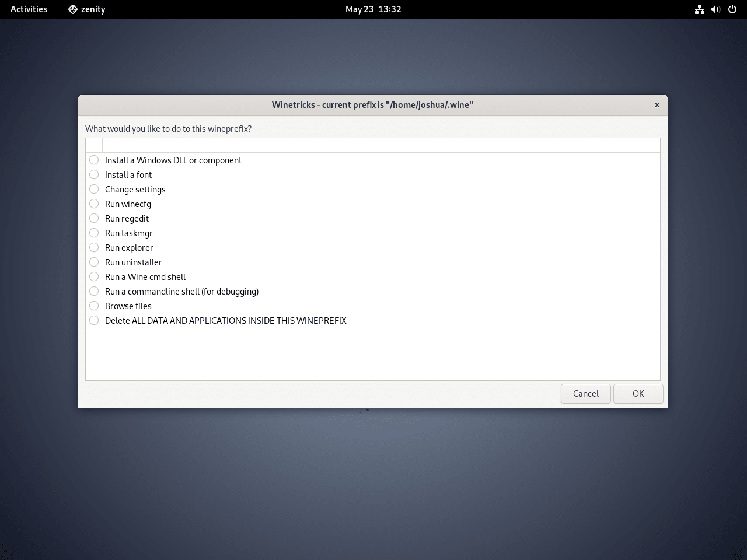The height and width of the screenshot is (560, 747).
Task: Open the Activities overview
Action: (x=29, y=9)
